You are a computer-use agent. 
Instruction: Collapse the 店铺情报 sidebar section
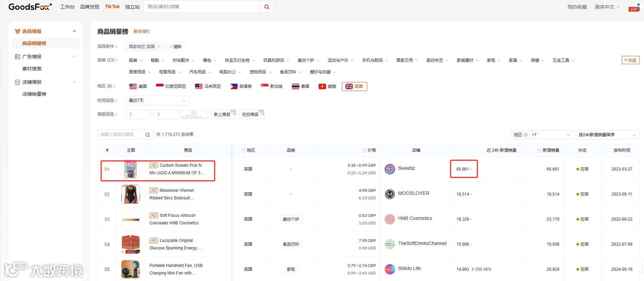pyautogui.click(x=74, y=82)
